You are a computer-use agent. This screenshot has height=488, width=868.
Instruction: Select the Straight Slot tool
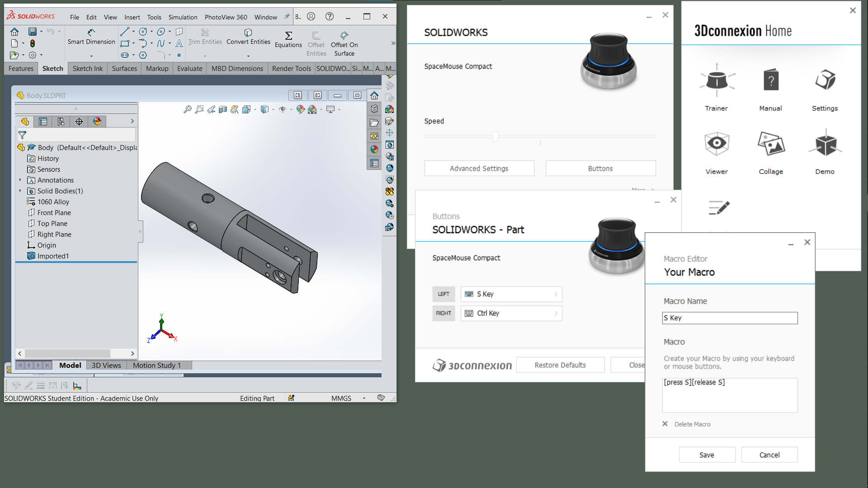click(x=125, y=55)
